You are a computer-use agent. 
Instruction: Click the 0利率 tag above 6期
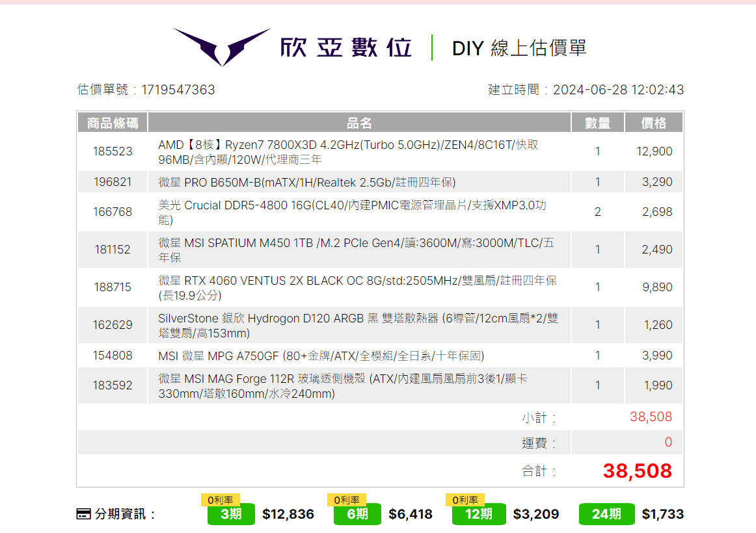(x=347, y=500)
